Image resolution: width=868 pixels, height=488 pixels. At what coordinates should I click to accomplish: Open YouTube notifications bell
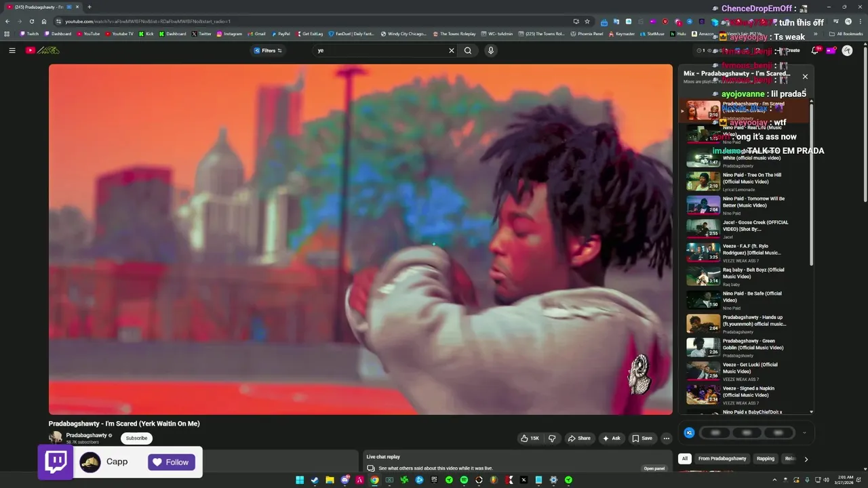click(x=815, y=50)
